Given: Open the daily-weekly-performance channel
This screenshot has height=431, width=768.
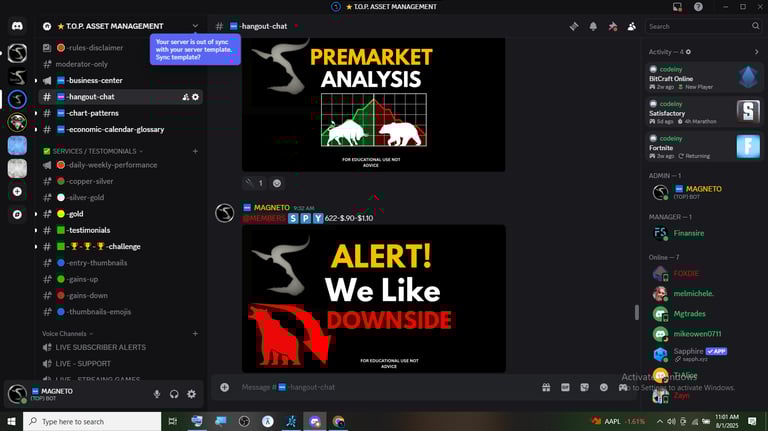Looking at the screenshot, I should (x=120, y=165).
